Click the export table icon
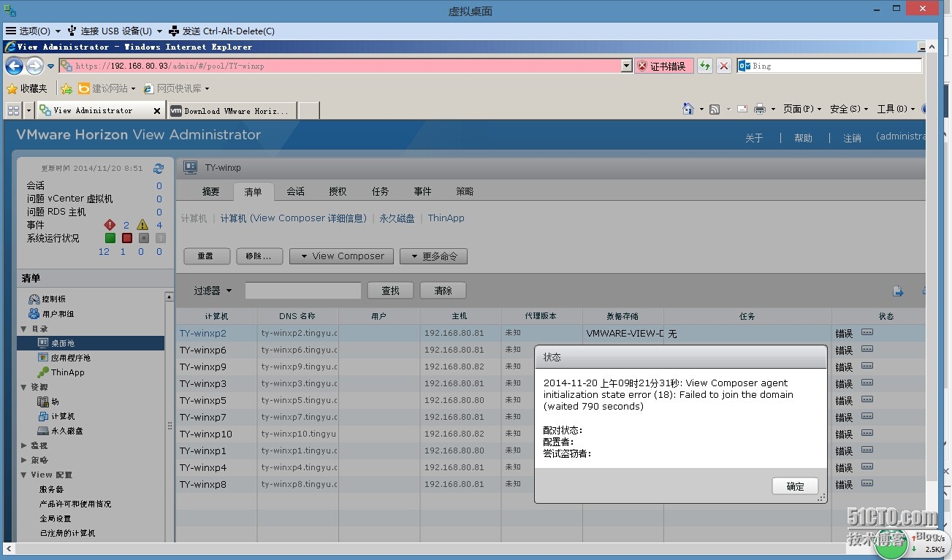Image resolution: width=952 pixels, height=560 pixels. (x=899, y=291)
